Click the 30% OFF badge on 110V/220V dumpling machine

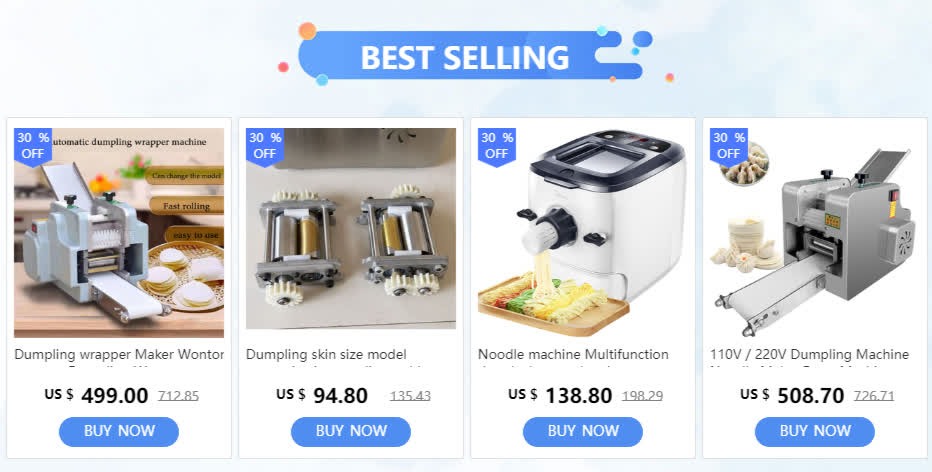728,147
